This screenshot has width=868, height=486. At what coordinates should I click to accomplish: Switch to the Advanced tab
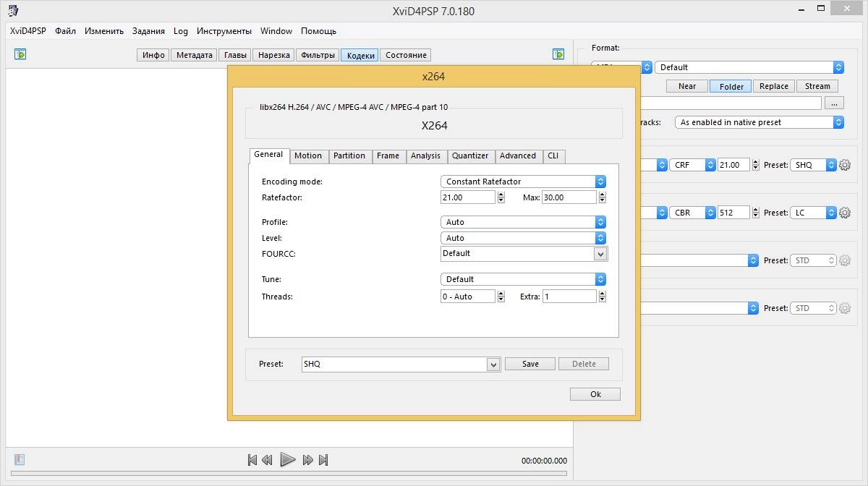518,155
